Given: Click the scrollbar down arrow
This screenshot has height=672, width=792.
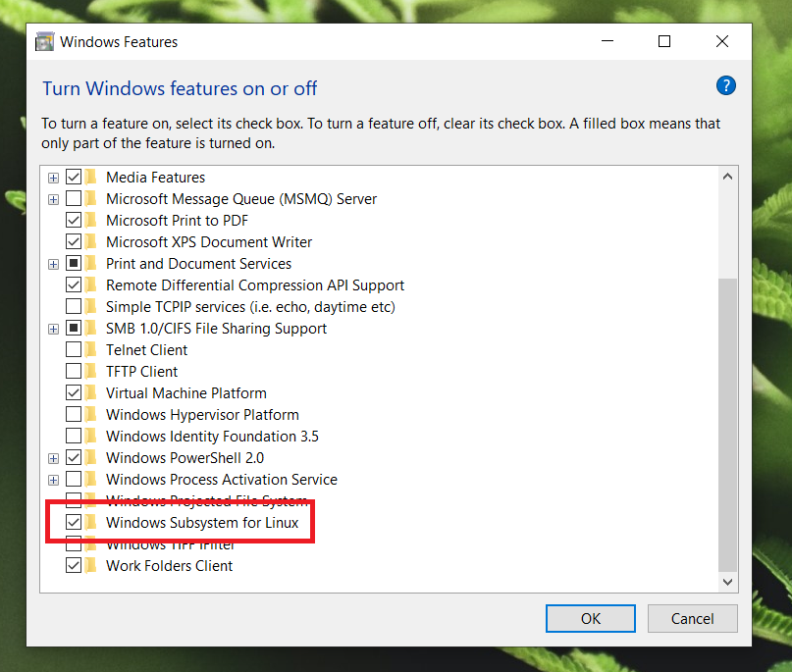Looking at the screenshot, I should pyautogui.click(x=727, y=582).
